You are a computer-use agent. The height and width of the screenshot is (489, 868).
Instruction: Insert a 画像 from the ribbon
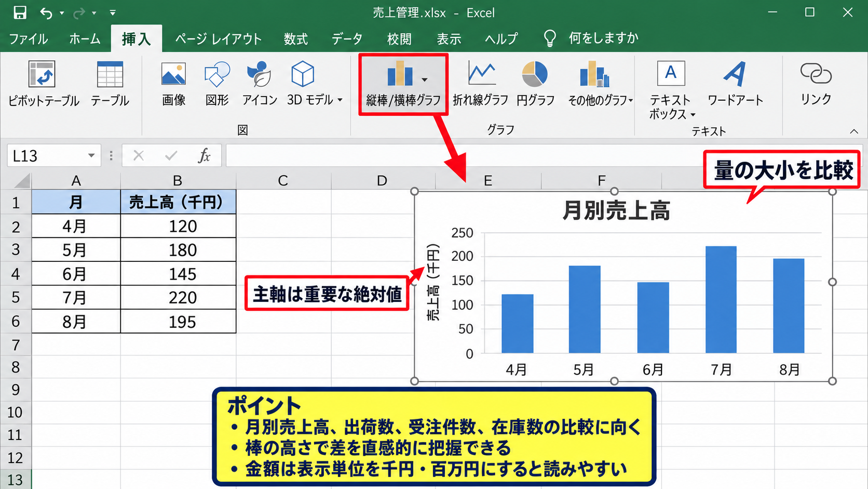pyautogui.click(x=173, y=84)
